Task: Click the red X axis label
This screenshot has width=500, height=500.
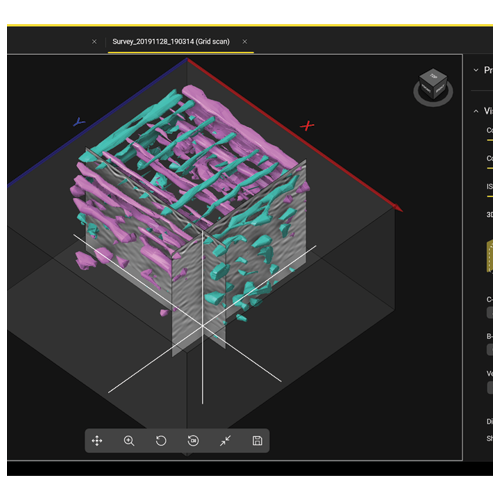Action: point(307,126)
